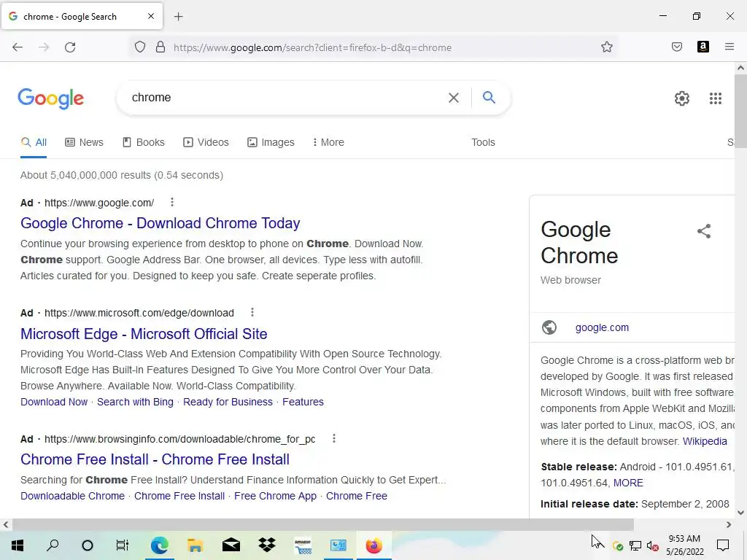The image size is (747, 560).
Task: Click the Search with Bing sitelink
Action: pyautogui.click(x=135, y=402)
